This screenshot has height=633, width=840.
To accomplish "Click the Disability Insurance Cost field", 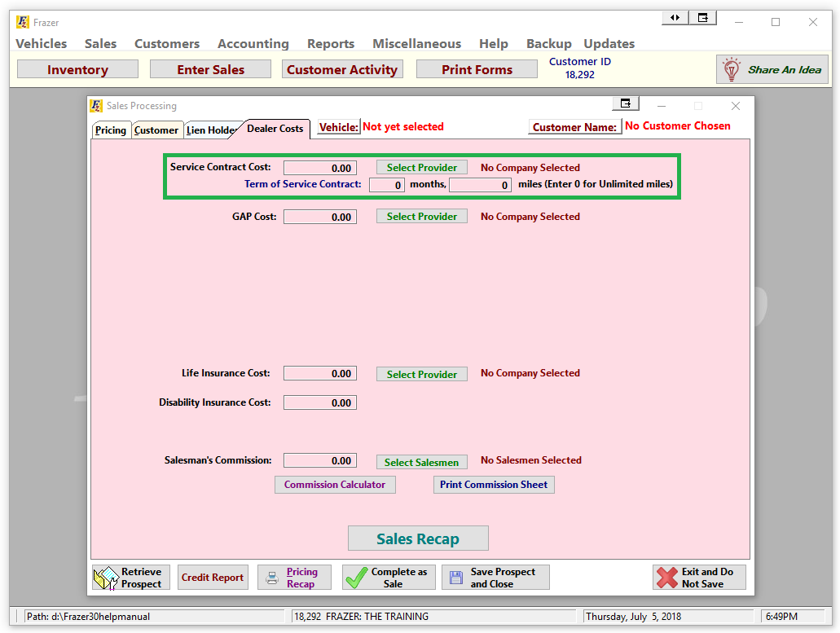I will (320, 402).
